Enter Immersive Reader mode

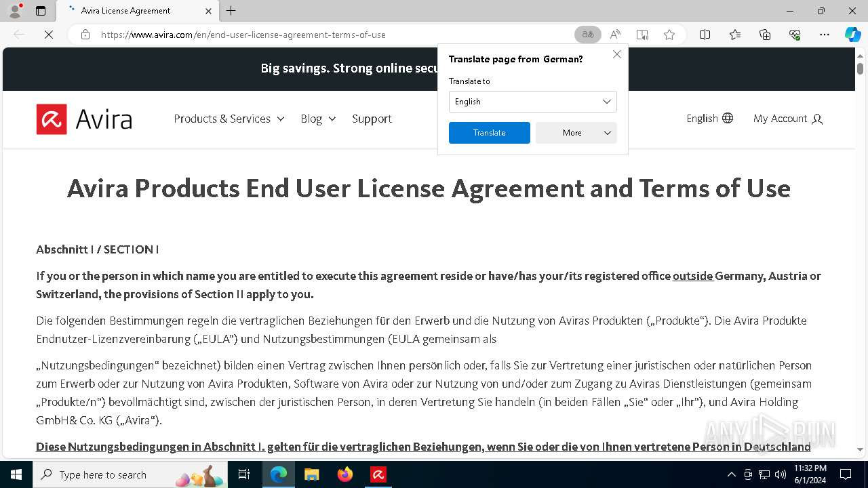point(642,35)
